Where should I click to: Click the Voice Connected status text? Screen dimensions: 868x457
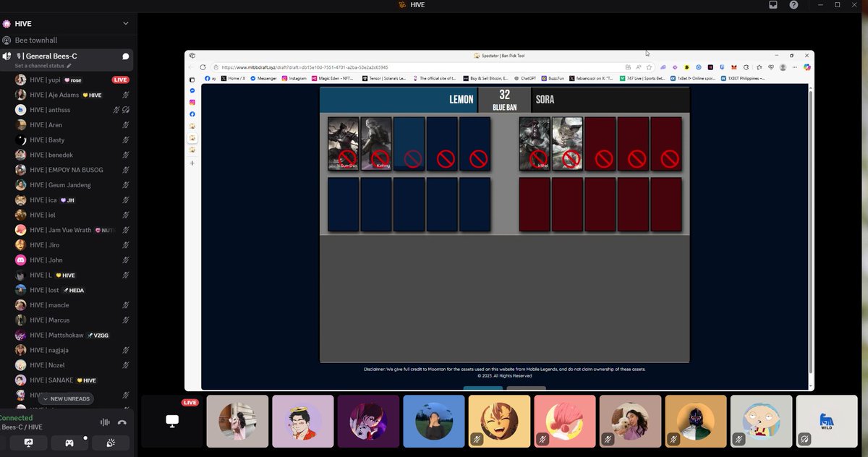pos(16,418)
